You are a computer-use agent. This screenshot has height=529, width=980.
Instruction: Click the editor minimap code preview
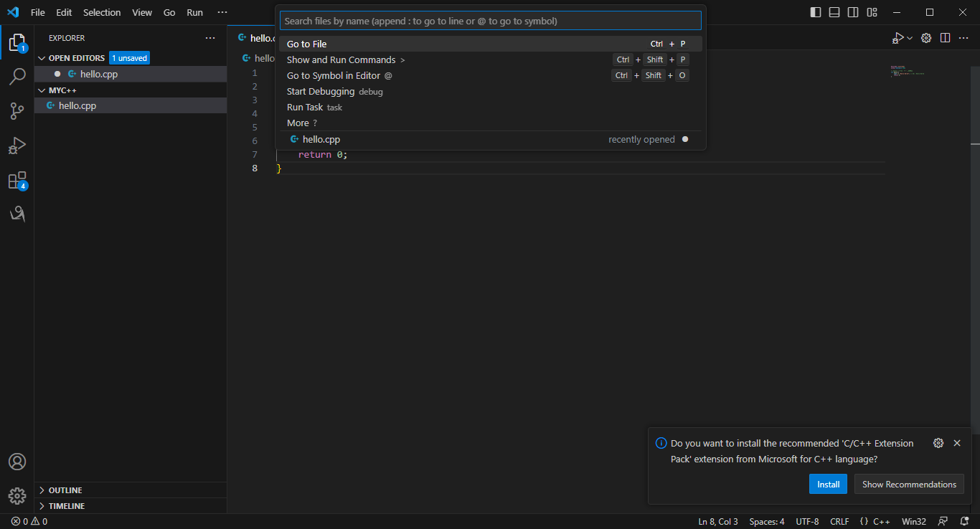[x=907, y=71]
